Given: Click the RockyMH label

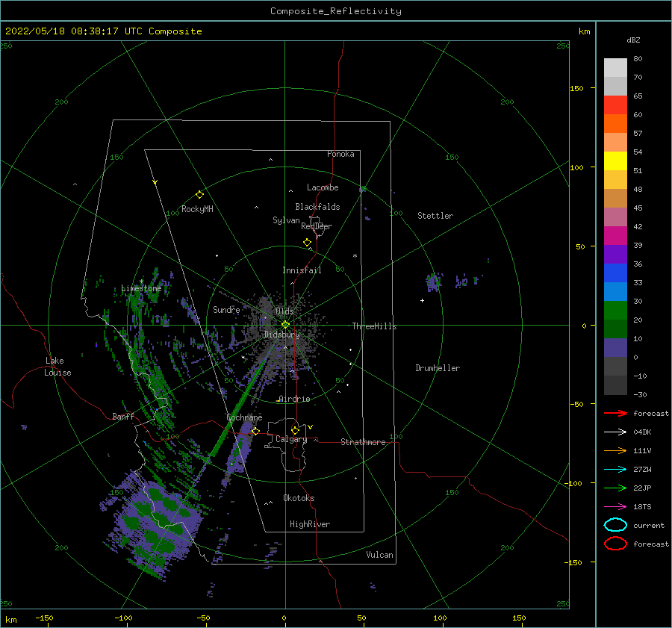Looking at the screenshot, I should 197,209.
